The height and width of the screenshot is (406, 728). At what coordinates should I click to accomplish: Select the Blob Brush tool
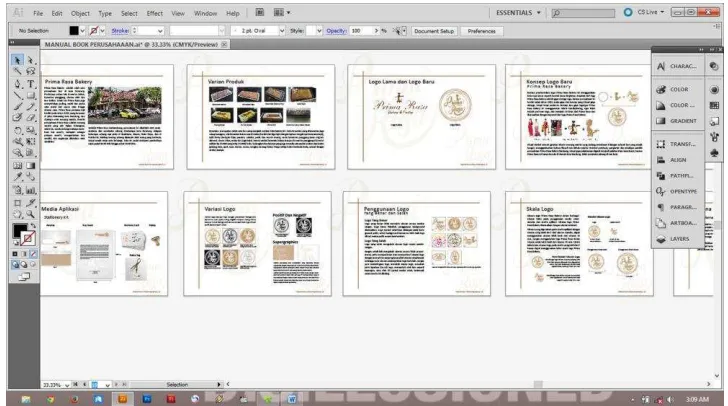tap(17, 118)
